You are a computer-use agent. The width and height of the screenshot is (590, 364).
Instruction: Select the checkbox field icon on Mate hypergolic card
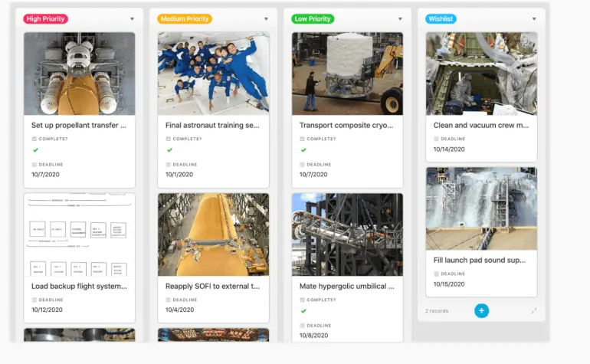pos(302,300)
